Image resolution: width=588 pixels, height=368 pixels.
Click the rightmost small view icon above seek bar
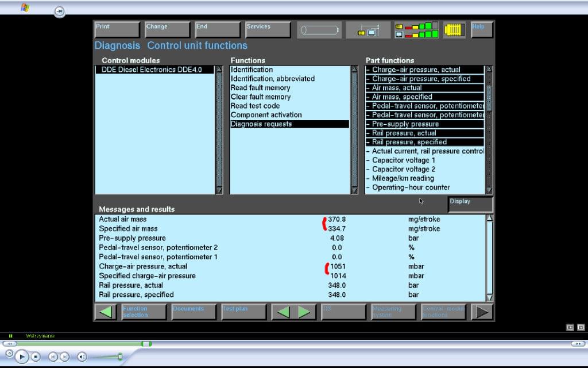coord(581,327)
